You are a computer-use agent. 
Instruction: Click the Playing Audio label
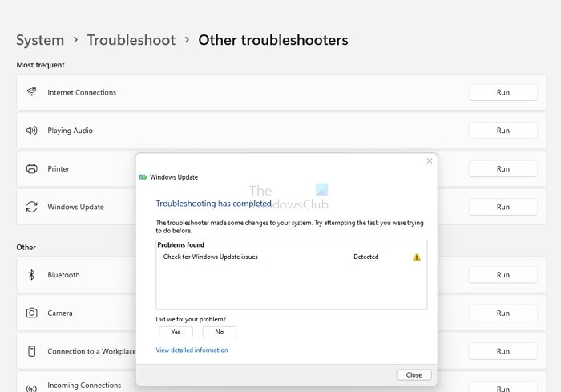pos(71,131)
